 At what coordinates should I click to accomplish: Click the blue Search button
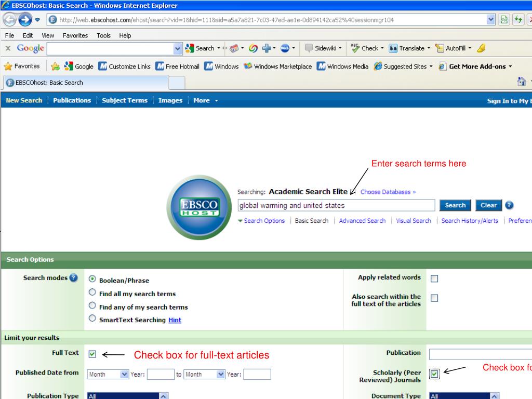click(x=455, y=205)
